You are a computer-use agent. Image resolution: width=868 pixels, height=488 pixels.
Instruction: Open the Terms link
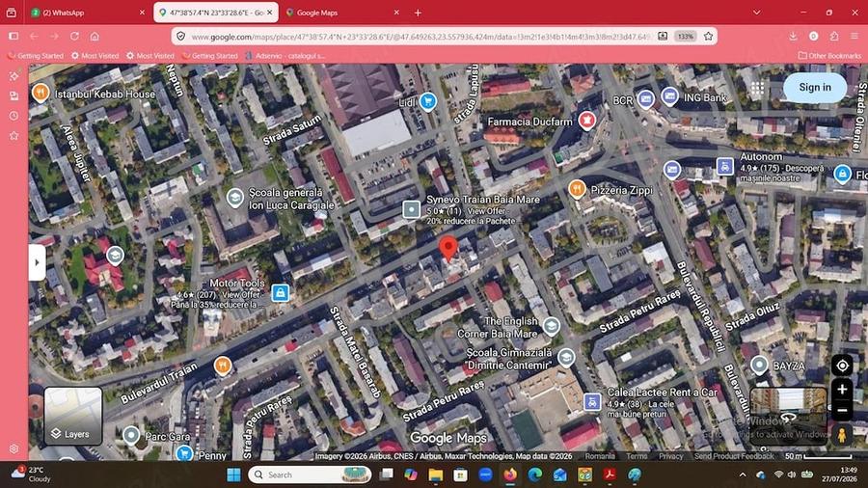[x=637, y=456]
